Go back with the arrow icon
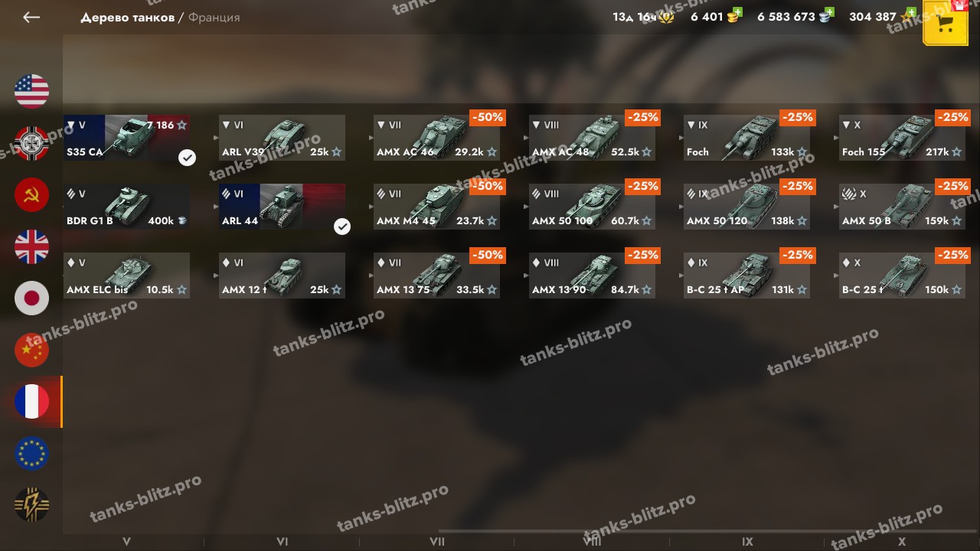980x551 pixels. click(31, 17)
